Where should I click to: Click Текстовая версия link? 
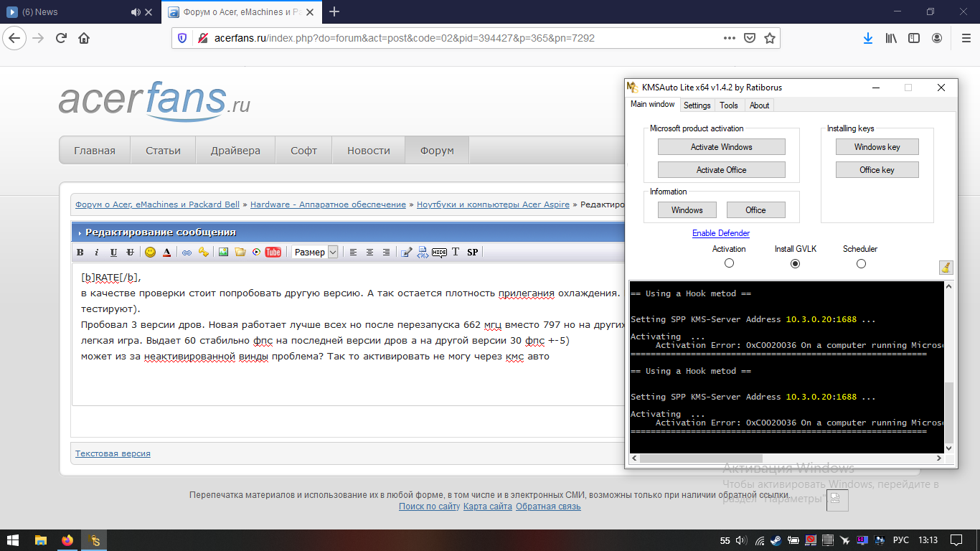(x=113, y=453)
